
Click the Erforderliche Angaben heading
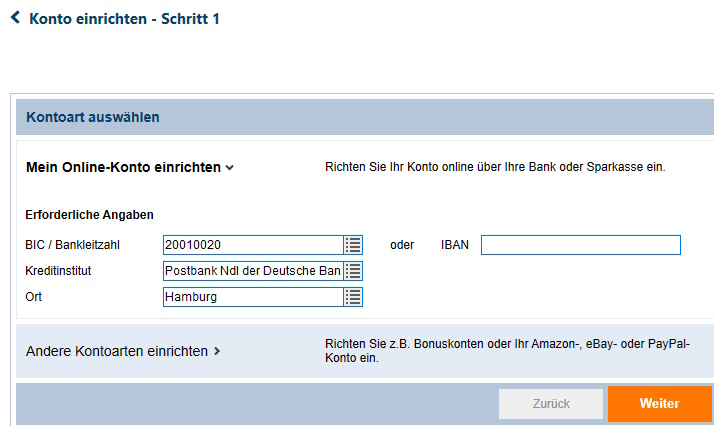[89, 214]
